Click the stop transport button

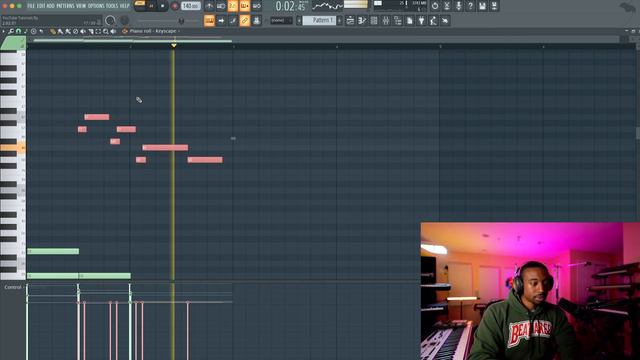pos(162,6)
